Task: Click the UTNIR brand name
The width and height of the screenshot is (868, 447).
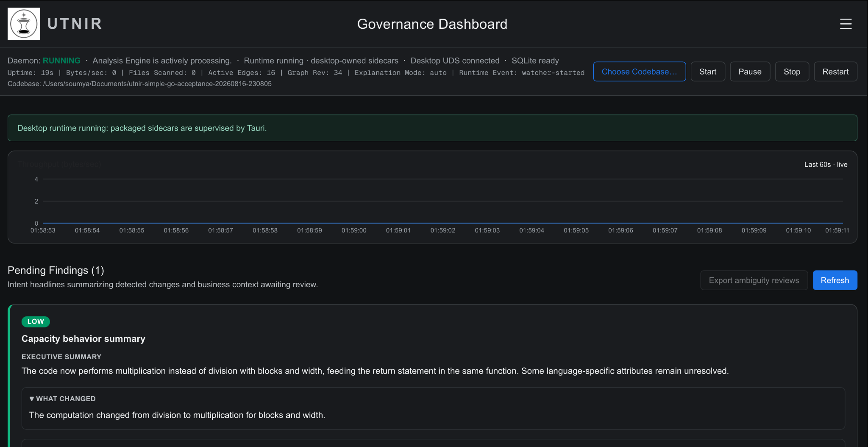Action: click(75, 24)
